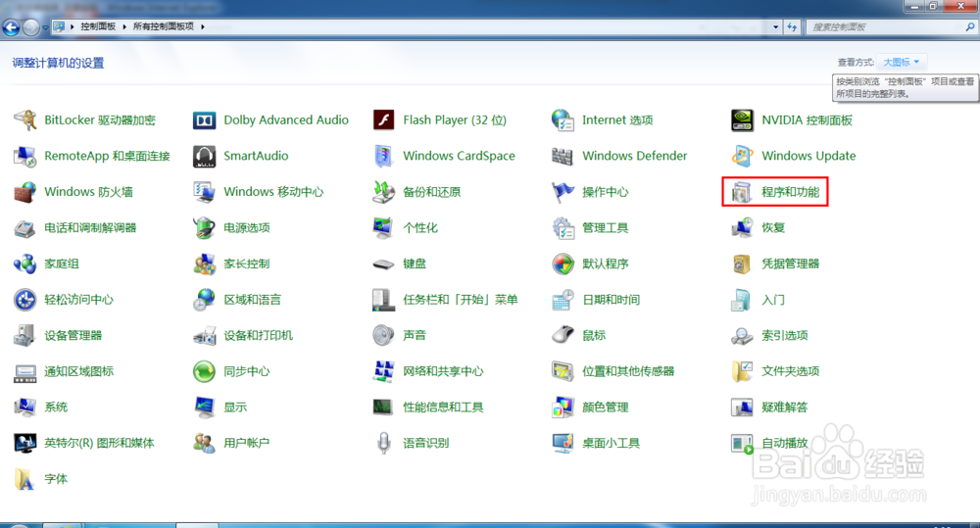Open the 家庭组 icon
Image resolution: width=980 pixels, height=528 pixels.
(25, 264)
